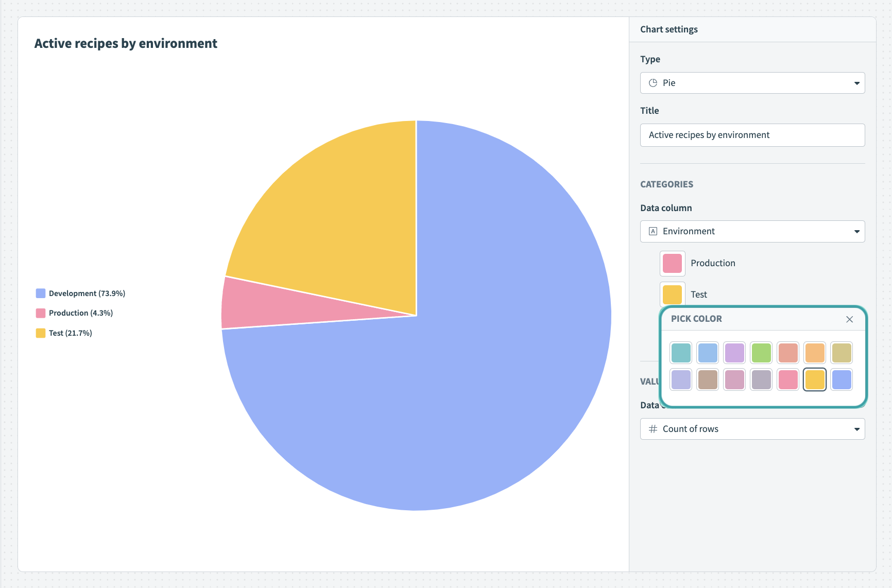892x588 pixels.
Task: Select the hot pink swatch in bottom row
Action: click(788, 380)
